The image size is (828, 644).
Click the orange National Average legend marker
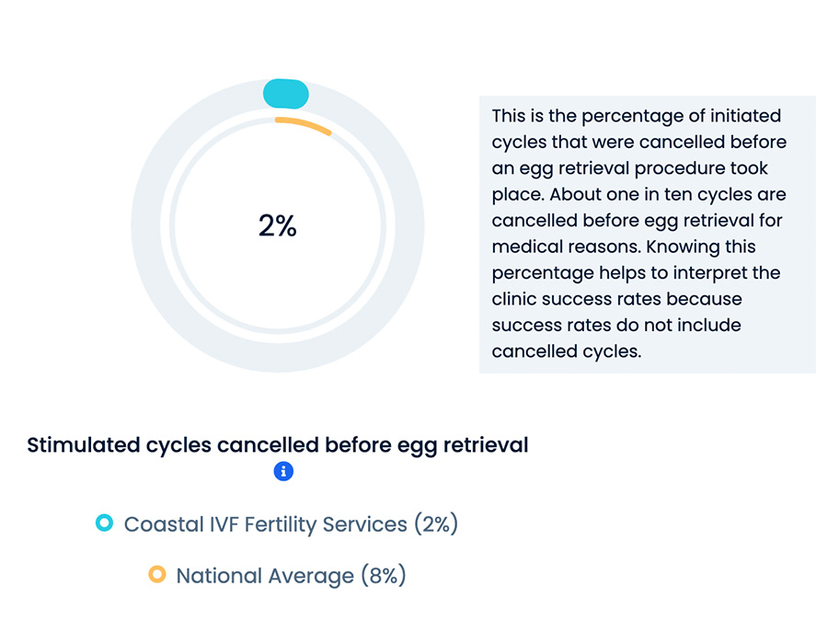(156, 574)
